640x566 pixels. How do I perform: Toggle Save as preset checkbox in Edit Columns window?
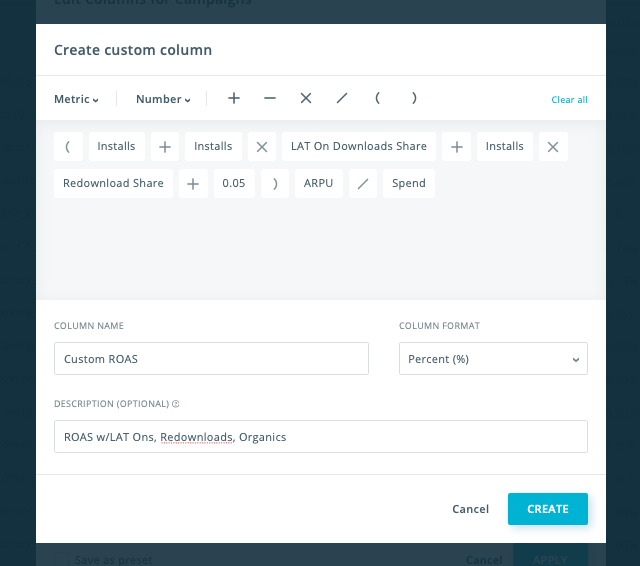point(62,559)
